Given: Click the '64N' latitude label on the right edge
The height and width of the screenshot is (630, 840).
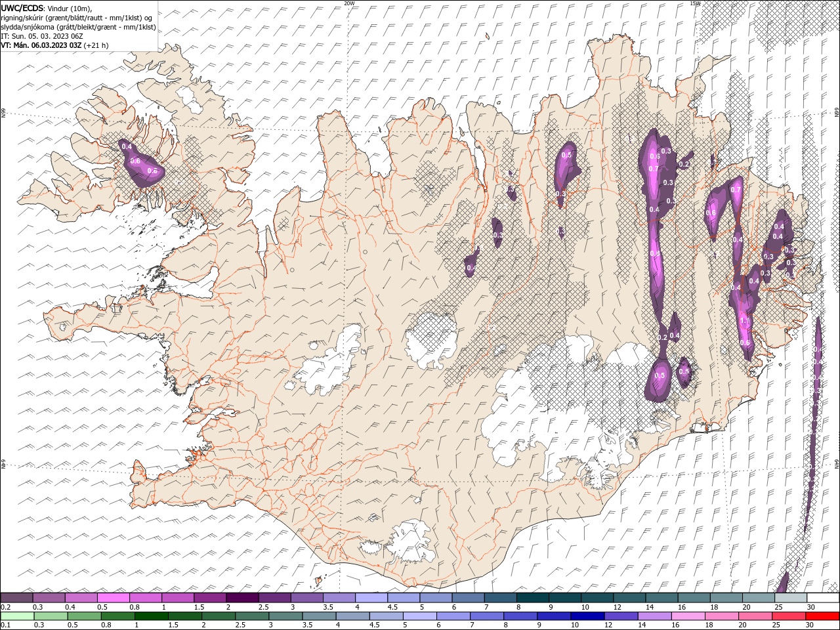Looking at the screenshot, I should coord(837,463).
